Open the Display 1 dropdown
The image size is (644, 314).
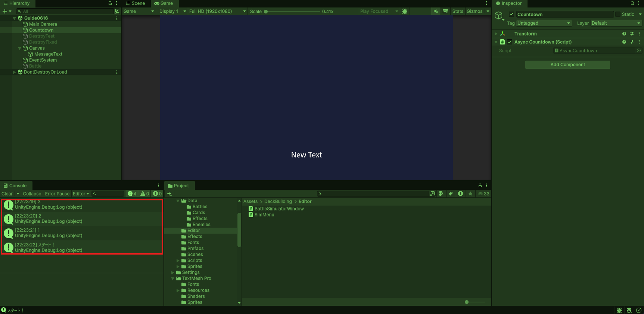pos(172,11)
